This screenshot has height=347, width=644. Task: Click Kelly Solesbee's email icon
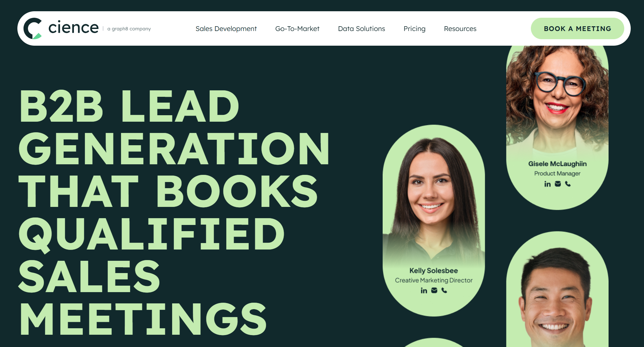[x=434, y=290]
